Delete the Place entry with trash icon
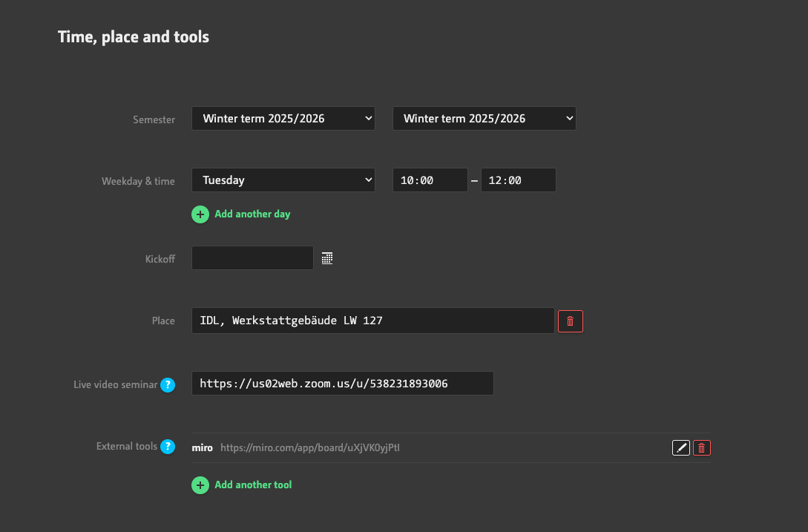 pyautogui.click(x=571, y=321)
